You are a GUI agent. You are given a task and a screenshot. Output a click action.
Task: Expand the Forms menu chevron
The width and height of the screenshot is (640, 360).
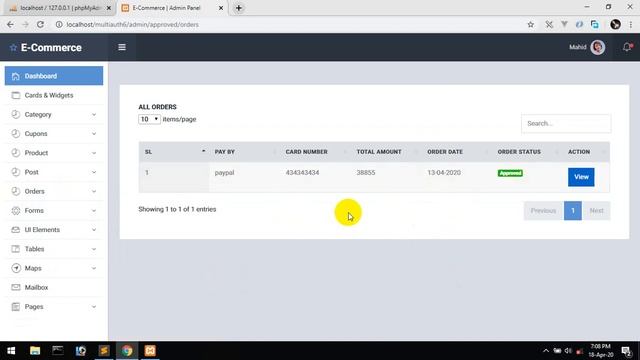pos(94,211)
